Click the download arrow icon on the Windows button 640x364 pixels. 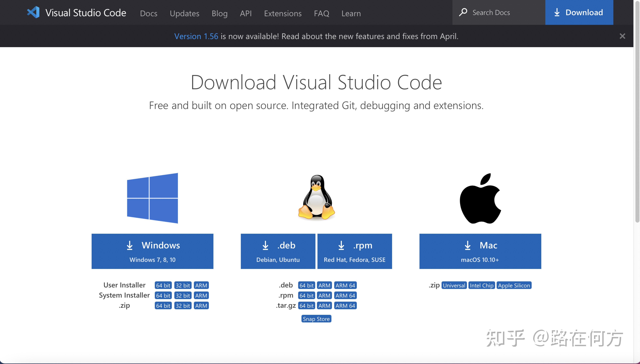[130, 245]
